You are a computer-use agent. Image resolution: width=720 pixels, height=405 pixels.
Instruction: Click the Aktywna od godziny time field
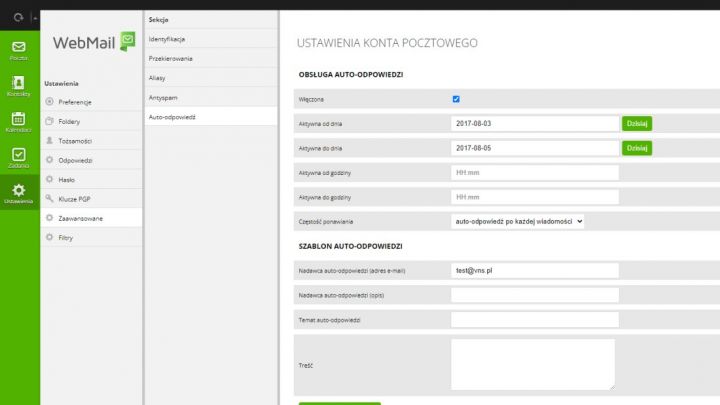click(534, 172)
